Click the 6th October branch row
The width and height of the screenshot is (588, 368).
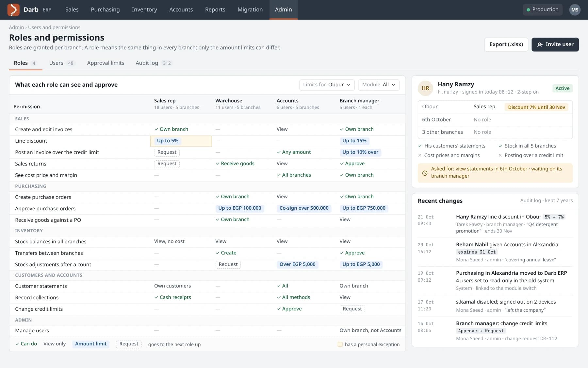point(495,120)
